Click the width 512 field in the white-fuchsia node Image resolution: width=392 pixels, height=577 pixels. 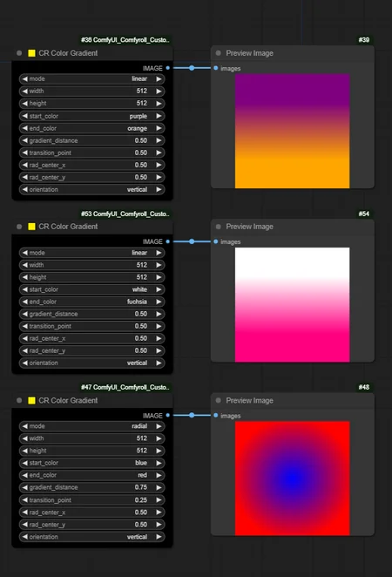pos(92,265)
